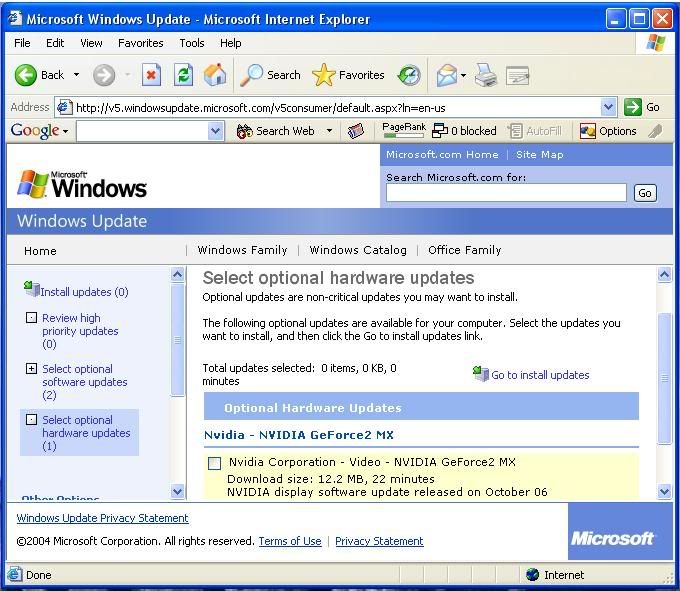Click the icon beside Go to install updates
The height and width of the screenshot is (591, 680).
[x=481, y=374]
